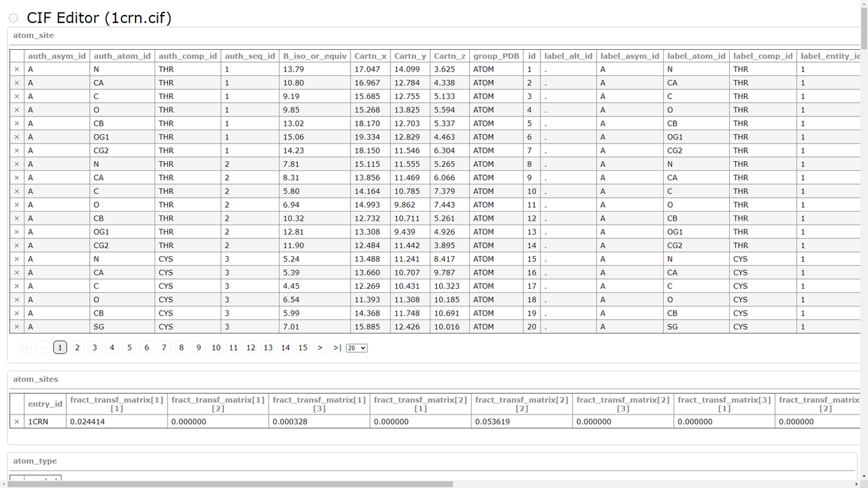Screen dimensions: 868x488
Task: Click the B_iso cell 4.45
Action: pyautogui.click(x=315, y=286)
